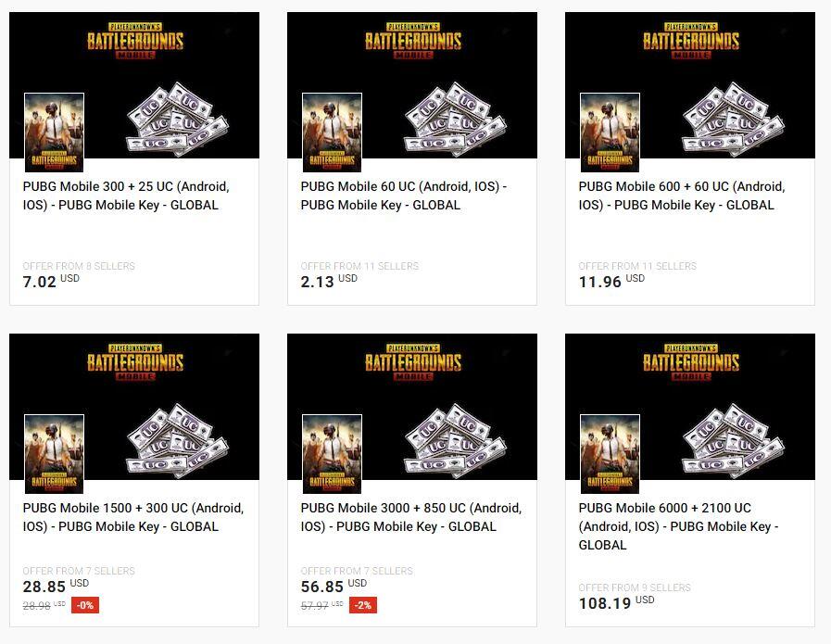
Task: Click the -2% discount badge
Action: pos(363,605)
